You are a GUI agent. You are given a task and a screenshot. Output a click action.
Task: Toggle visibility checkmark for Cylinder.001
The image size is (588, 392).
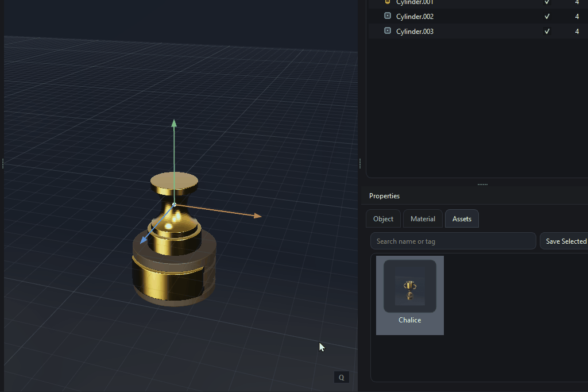click(547, 3)
